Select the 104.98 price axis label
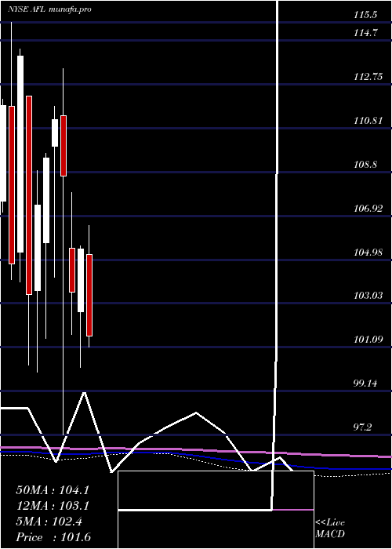This screenshot has width=392, height=549. pos(368,252)
